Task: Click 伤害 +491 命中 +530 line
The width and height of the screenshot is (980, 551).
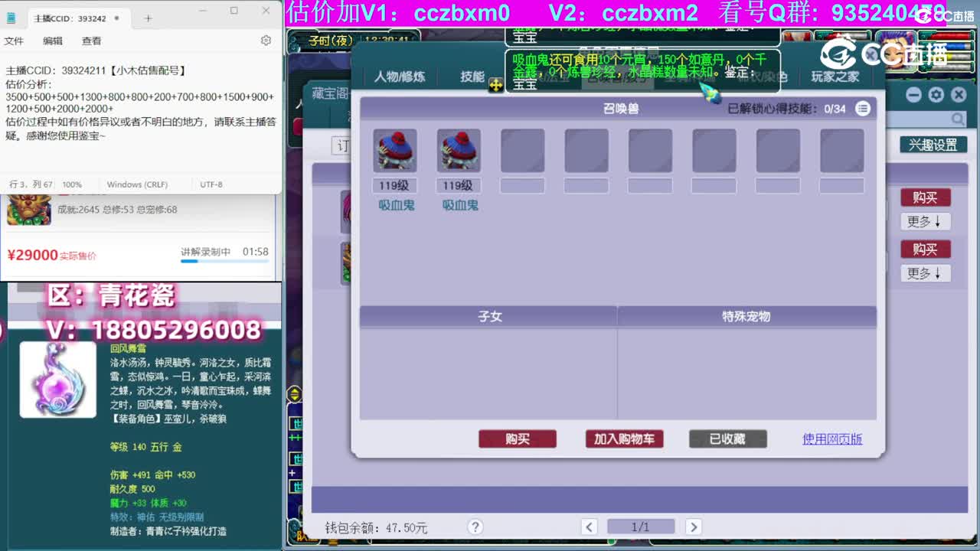Action: point(152,474)
